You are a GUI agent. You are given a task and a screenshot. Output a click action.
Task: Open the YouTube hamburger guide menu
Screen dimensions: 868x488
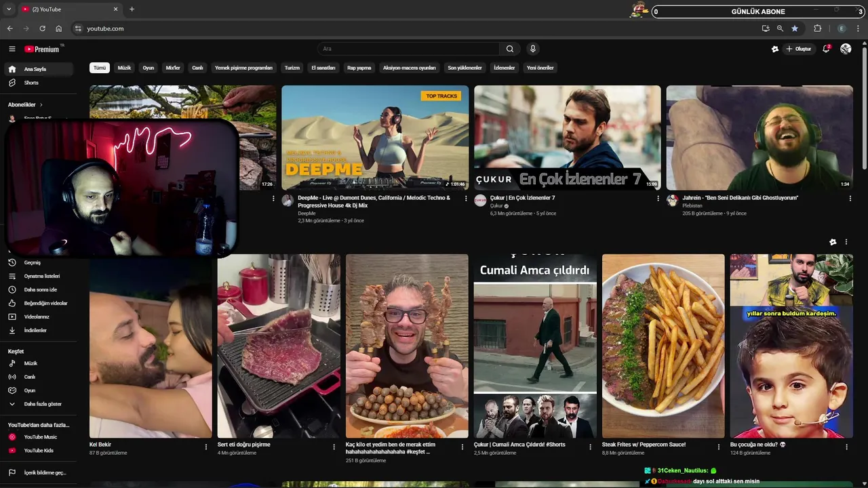tap(12, 49)
